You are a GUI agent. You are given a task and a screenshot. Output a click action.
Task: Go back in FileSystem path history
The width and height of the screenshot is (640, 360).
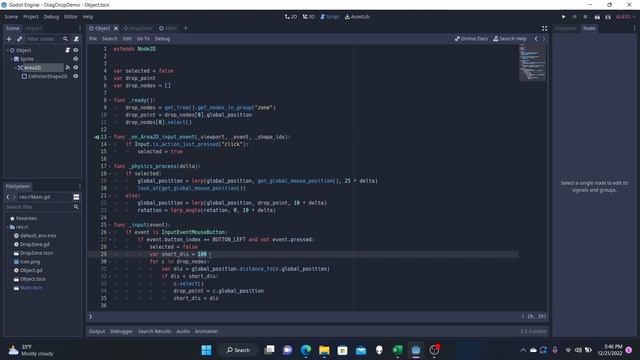pos(8,197)
